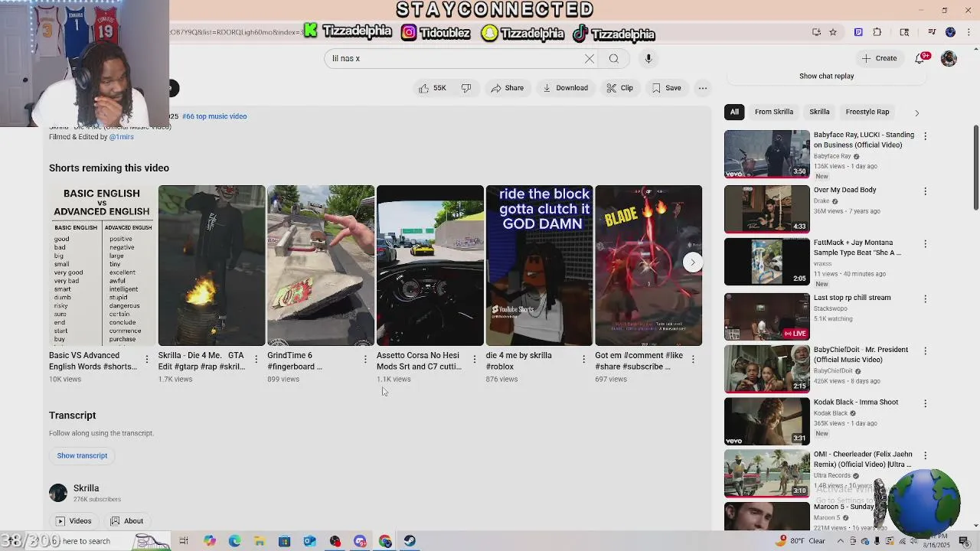Open Skrilla's About button
The width and height of the screenshot is (980, 551).
tap(126, 521)
